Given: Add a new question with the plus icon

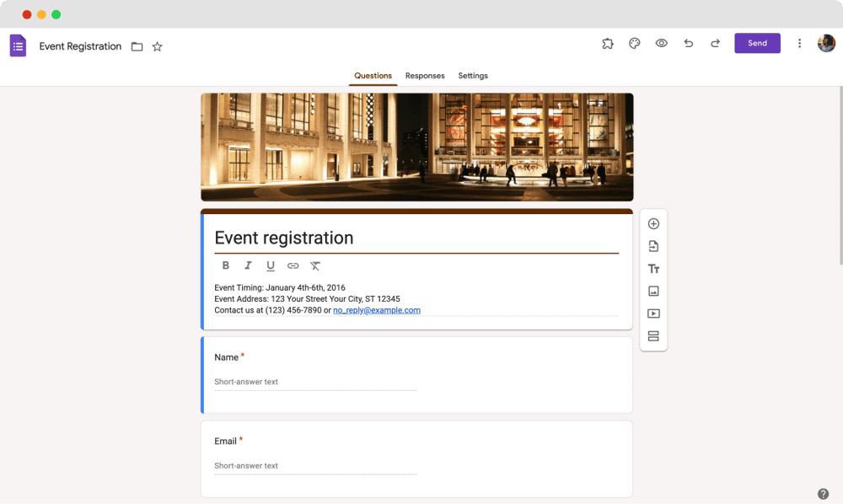Looking at the screenshot, I should (x=653, y=223).
